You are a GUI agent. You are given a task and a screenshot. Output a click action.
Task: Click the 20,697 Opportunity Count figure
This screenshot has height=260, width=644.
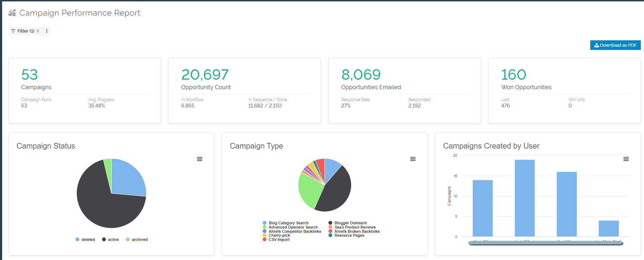click(205, 75)
